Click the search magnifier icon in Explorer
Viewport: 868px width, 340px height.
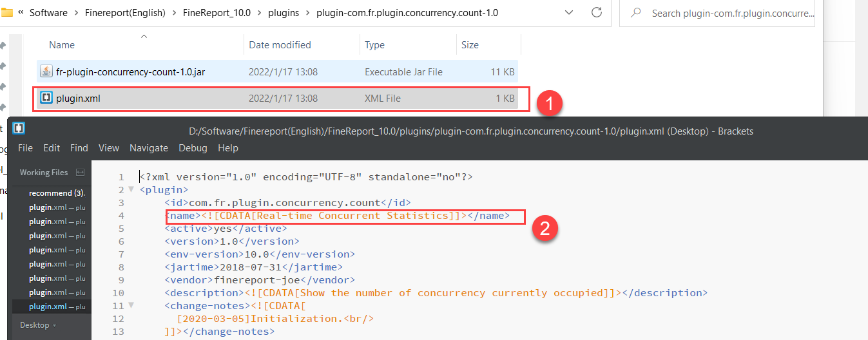coord(636,13)
